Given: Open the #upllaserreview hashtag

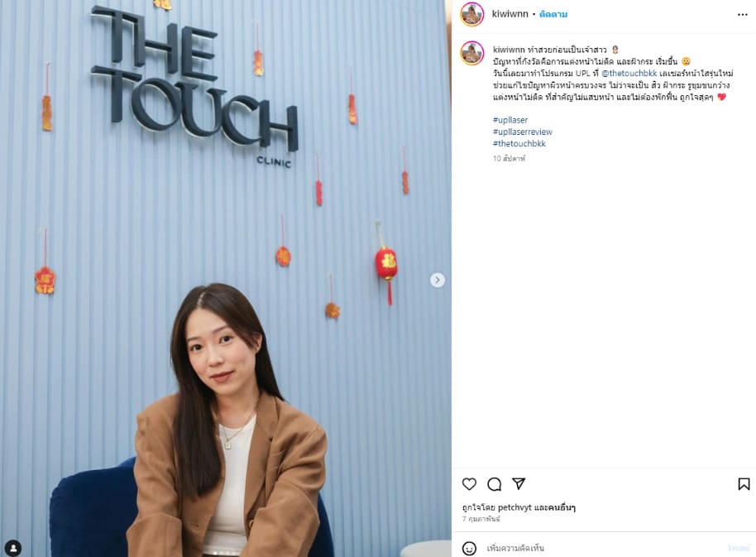Looking at the screenshot, I should (x=522, y=132).
